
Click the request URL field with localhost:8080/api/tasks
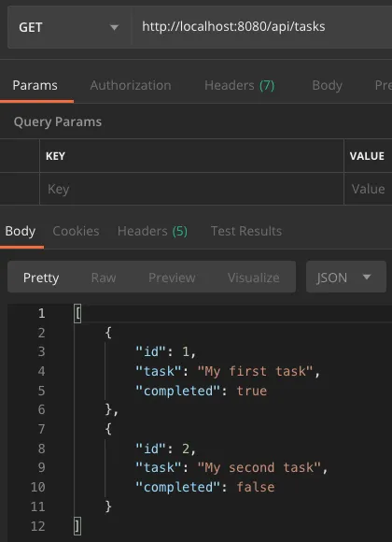(261, 27)
